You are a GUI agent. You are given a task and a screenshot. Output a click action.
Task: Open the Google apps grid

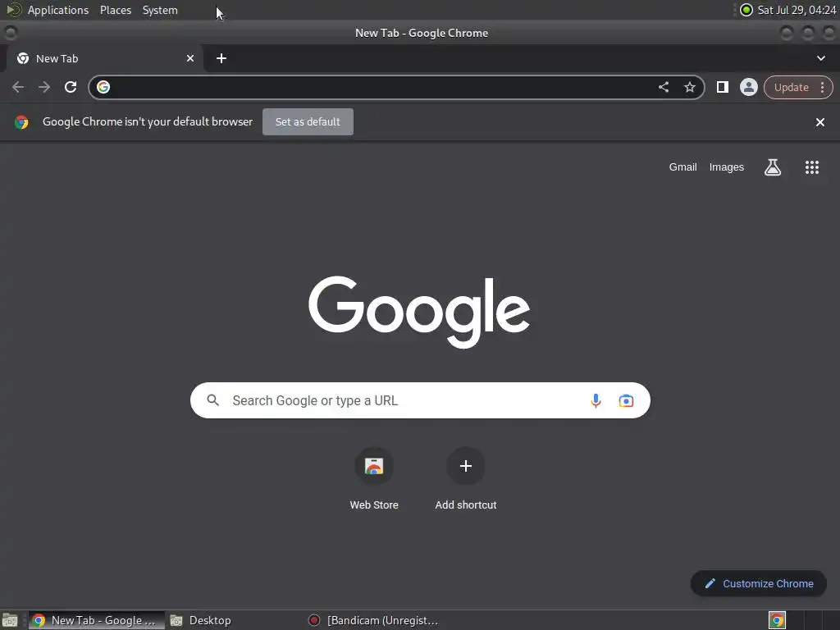(811, 167)
